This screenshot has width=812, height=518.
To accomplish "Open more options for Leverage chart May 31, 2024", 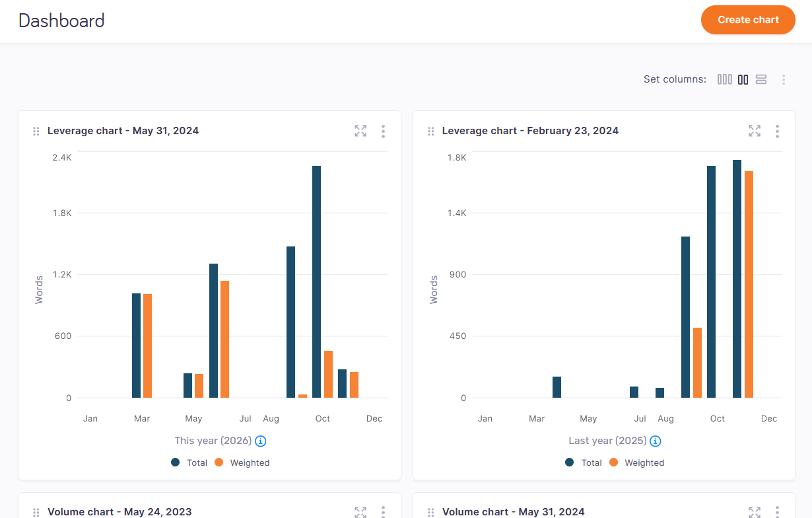I will click(383, 131).
